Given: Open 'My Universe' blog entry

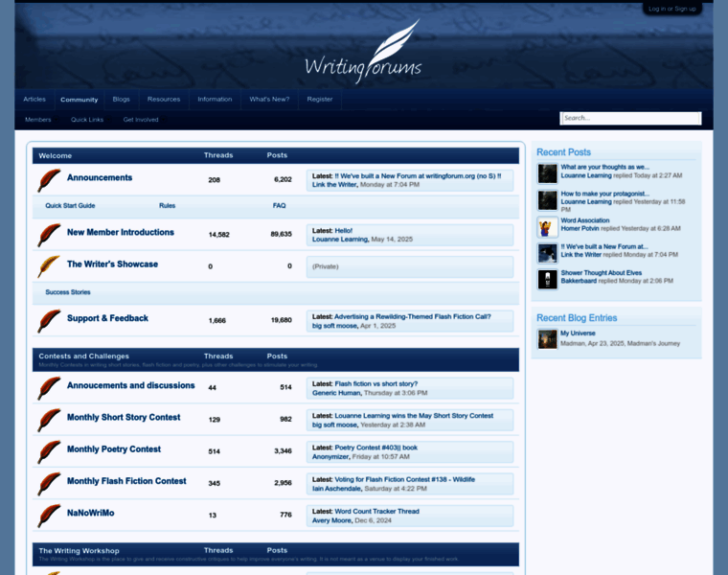Looking at the screenshot, I should (x=578, y=333).
